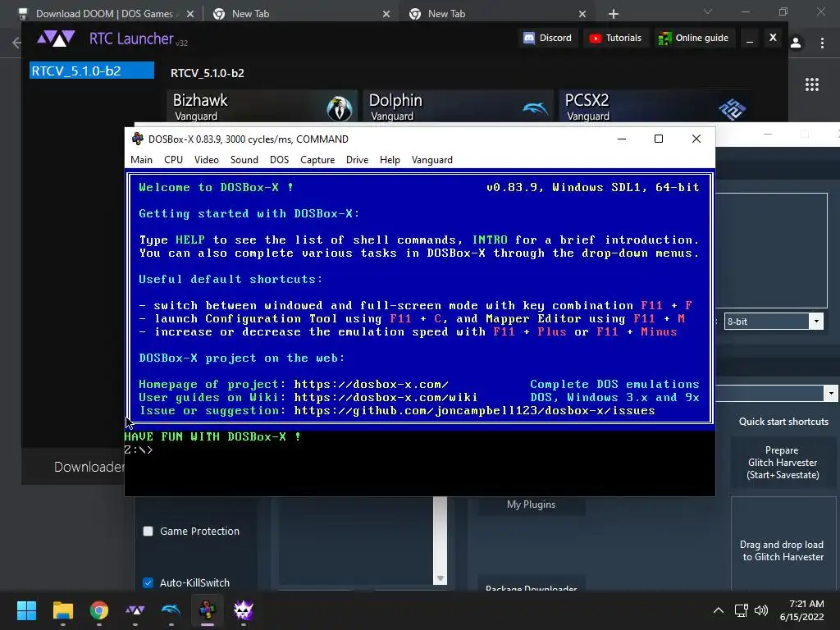Open the Discord link in RTC Launcher

click(547, 38)
